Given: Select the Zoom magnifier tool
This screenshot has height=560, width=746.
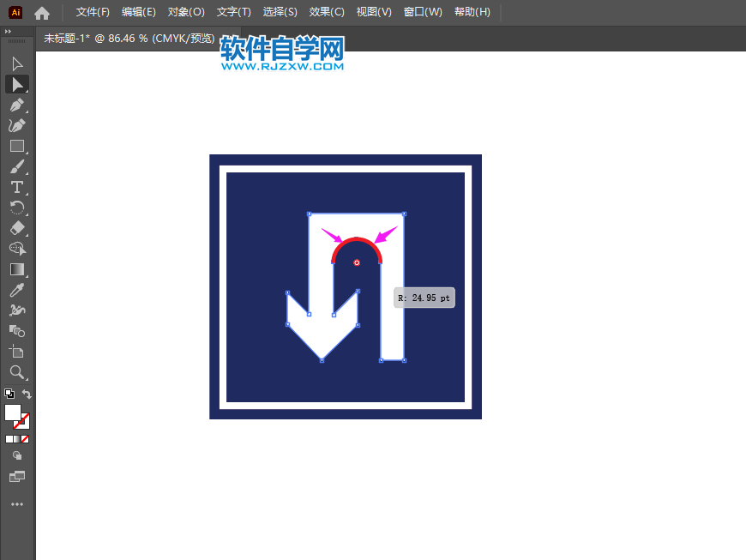Looking at the screenshot, I should point(17,372).
